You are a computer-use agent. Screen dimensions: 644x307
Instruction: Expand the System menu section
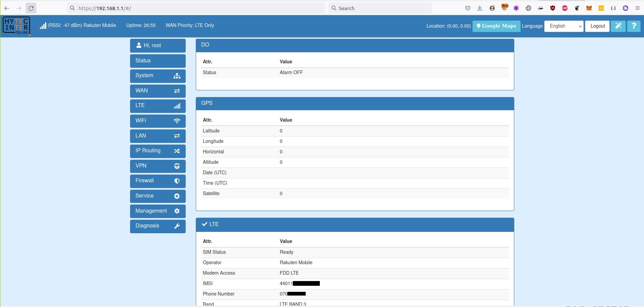[158, 75]
